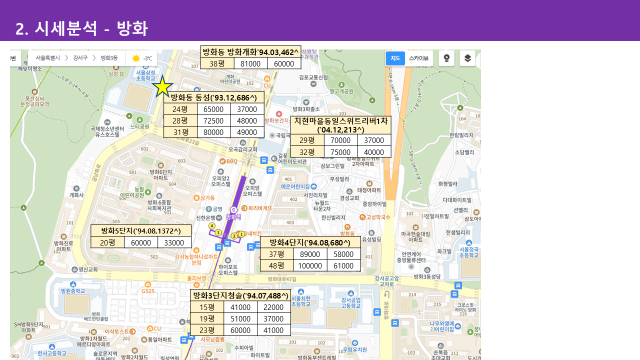
Task: Click the 신한은행 bank marker
Action: tap(218, 217)
